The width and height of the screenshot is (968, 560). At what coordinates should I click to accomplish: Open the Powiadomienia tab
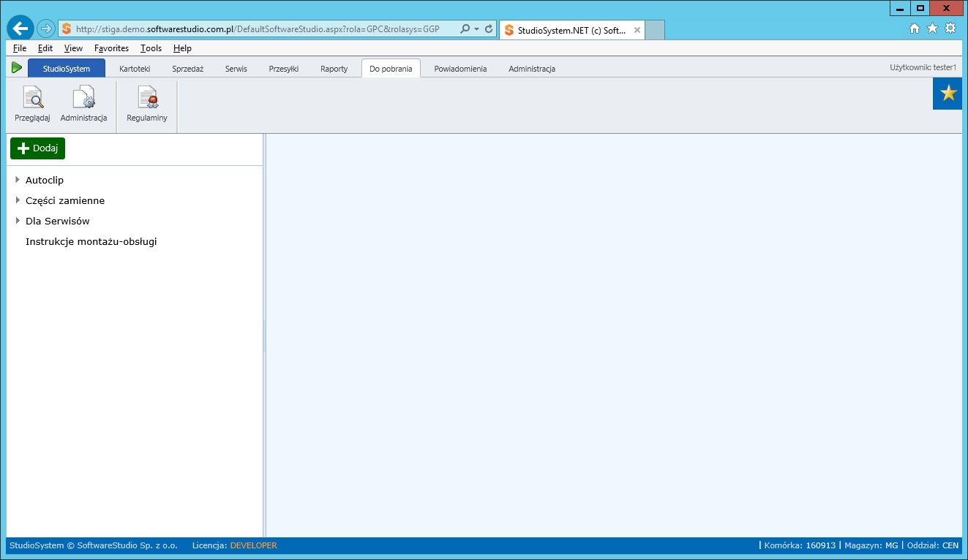(x=460, y=69)
